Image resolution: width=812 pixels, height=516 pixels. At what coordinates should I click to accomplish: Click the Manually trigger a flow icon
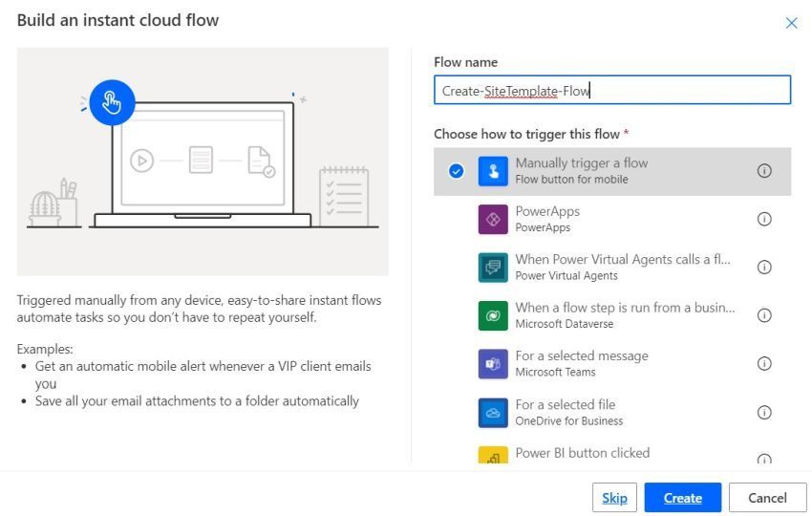click(493, 171)
